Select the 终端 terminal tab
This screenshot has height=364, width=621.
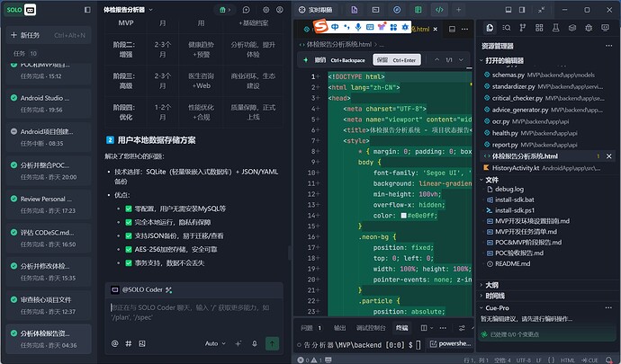pyautogui.click(x=401, y=328)
